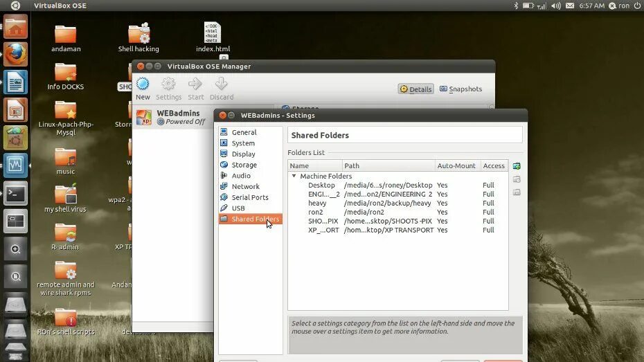Screen dimensions: 644x362
Task: Open the Serial Ports settings category
Action: click(250, 197)
